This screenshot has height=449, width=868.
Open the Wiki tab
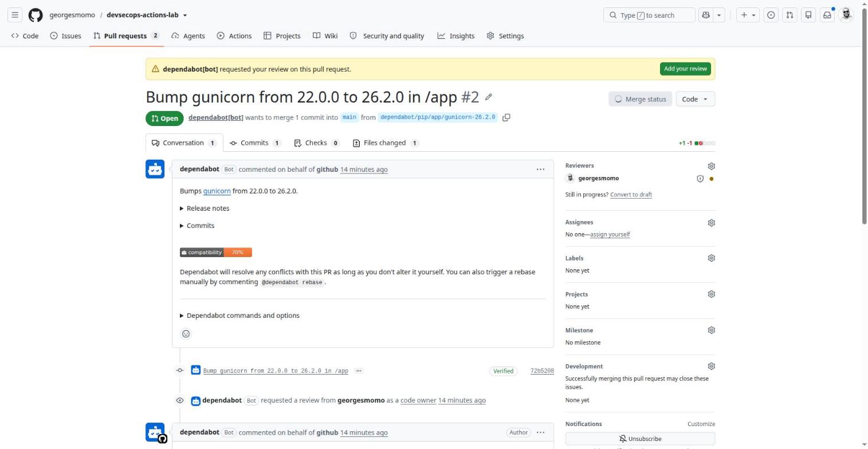325,36
